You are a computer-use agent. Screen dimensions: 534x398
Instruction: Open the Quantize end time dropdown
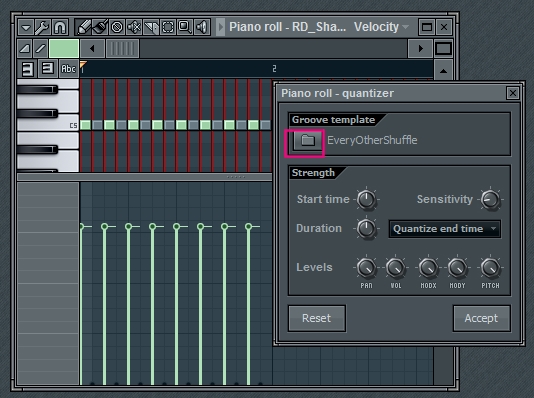tap(445, 229)
